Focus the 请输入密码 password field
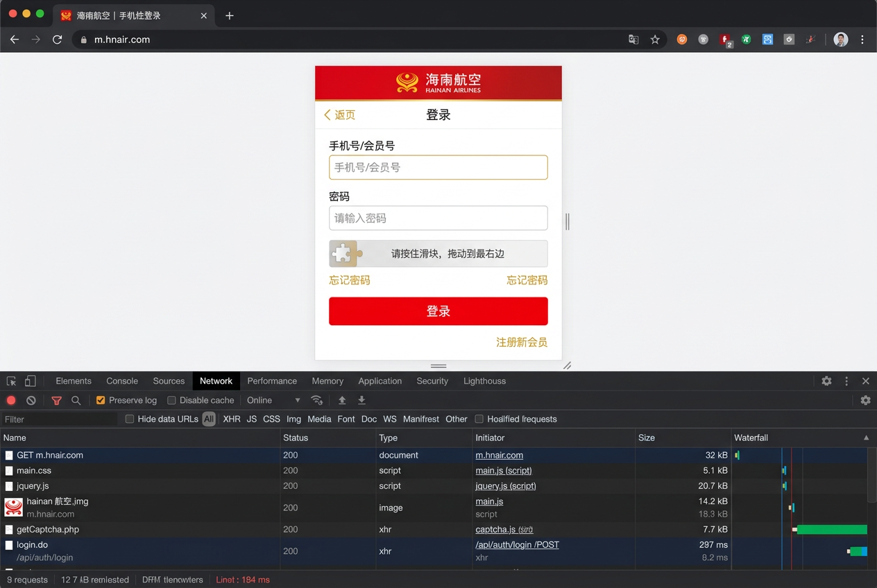Image resolution: width=877 pixels, height=588 pixels. coord(438,218)
